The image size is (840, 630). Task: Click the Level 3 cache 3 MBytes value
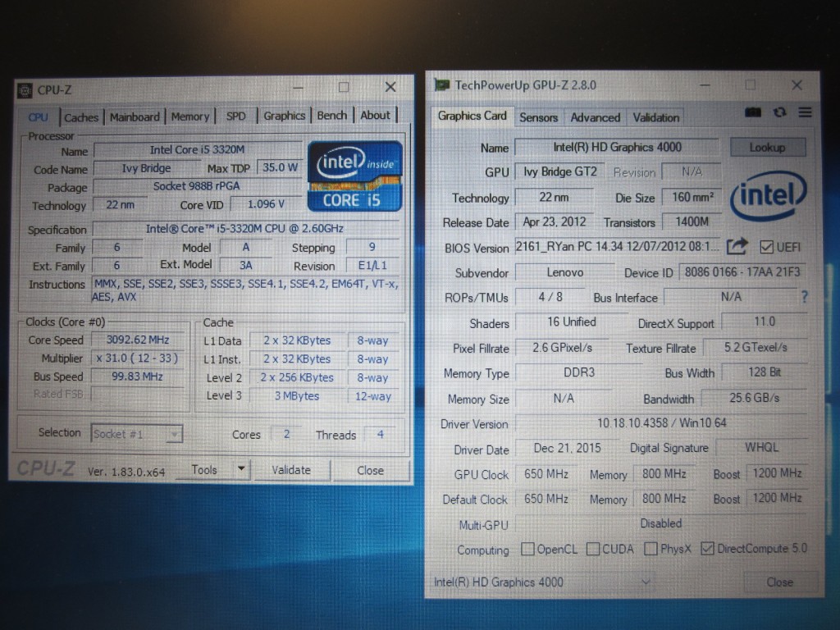[297, 396]
